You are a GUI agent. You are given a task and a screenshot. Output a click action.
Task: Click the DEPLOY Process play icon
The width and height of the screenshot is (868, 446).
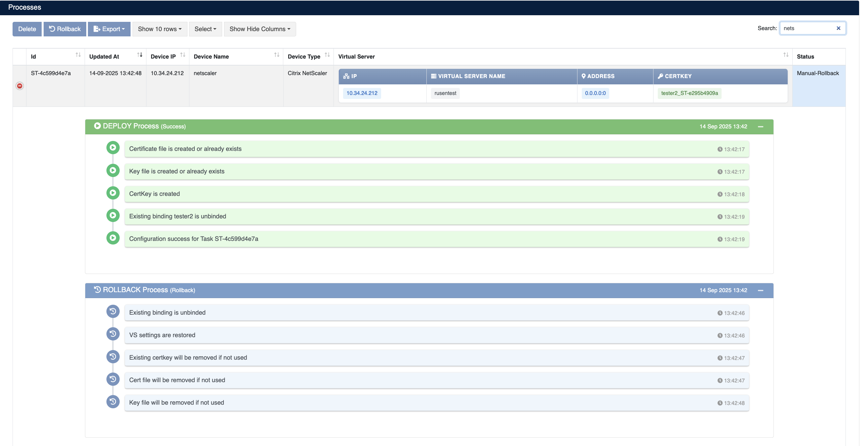[98, 126]
